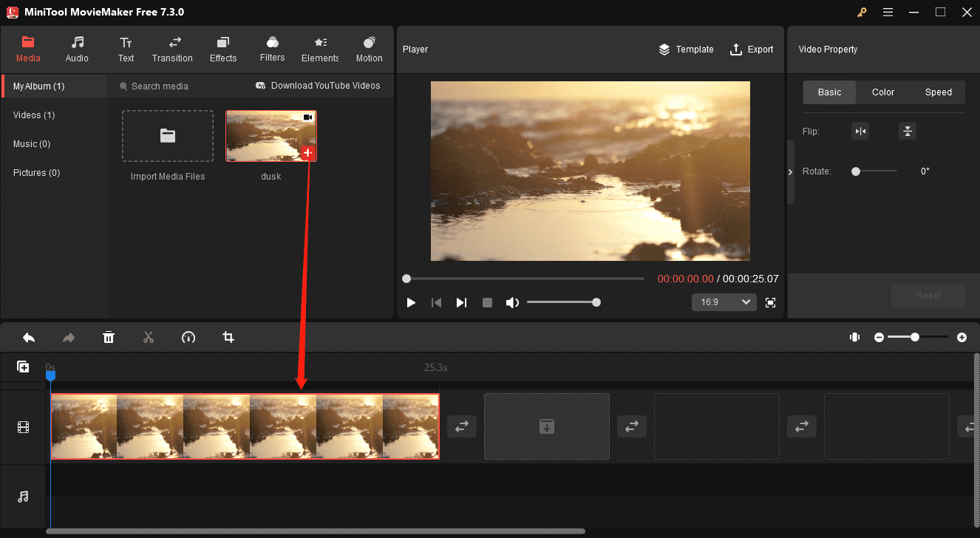Play the video preview

[411, 302]
